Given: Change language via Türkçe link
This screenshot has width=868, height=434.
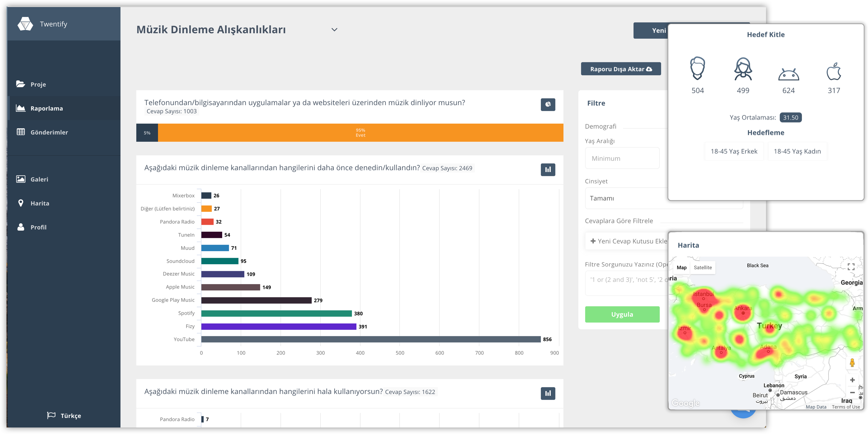Looking at the screenshot, I should 70,415.
